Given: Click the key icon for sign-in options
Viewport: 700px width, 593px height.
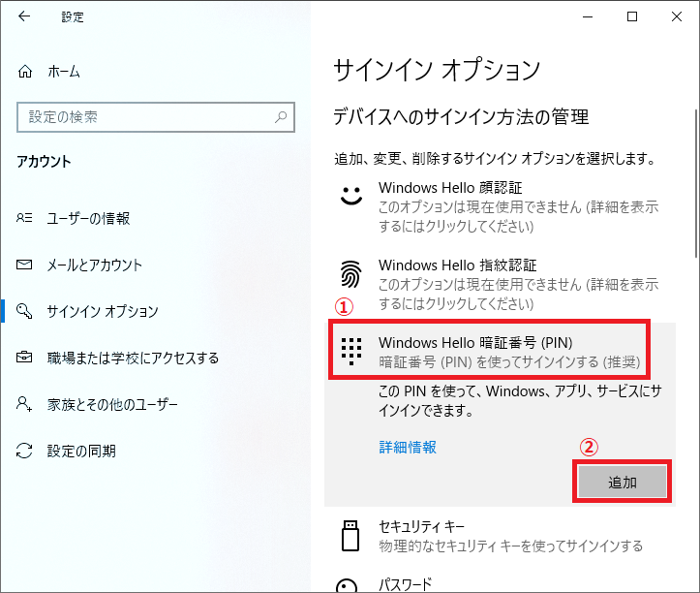Looking at the screenshot, I should click(24, 311).
